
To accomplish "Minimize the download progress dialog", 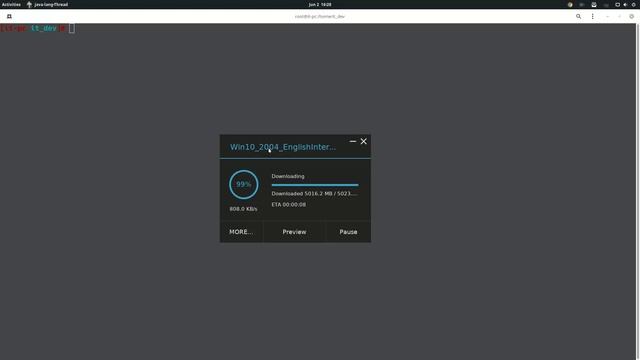I will click(353, 141).
